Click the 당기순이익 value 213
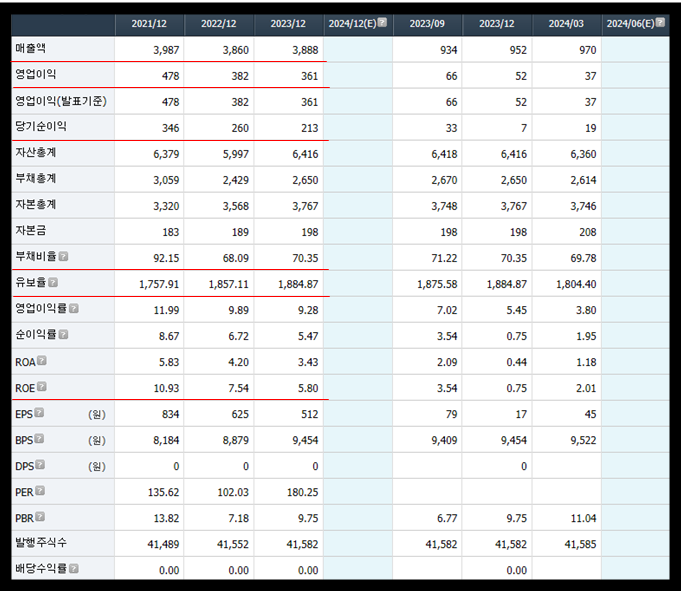The width and height of the screenshot is (681, 591). pos(309,129)
